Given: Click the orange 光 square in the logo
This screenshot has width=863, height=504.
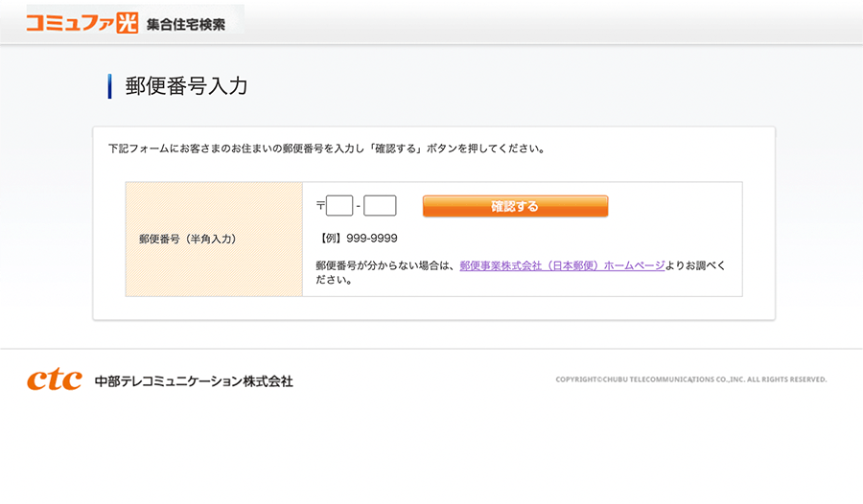Looking at the screenshot, I should 128,22.
